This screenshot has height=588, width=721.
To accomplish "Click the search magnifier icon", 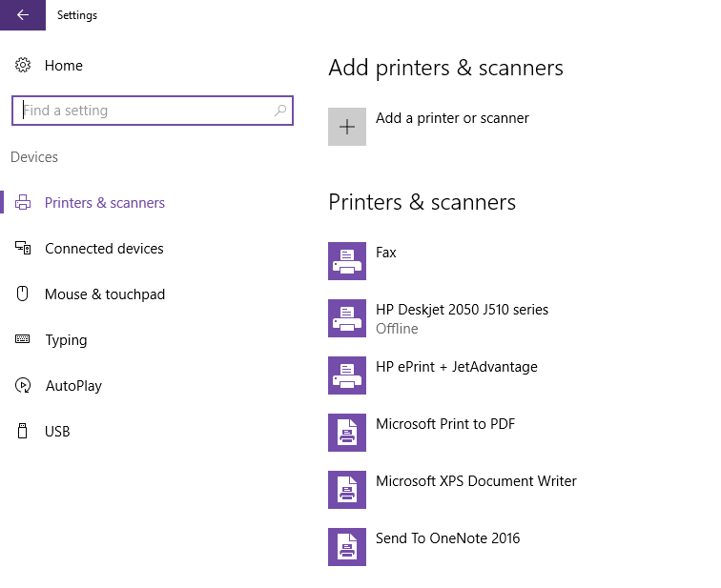I will coord(279,111).
